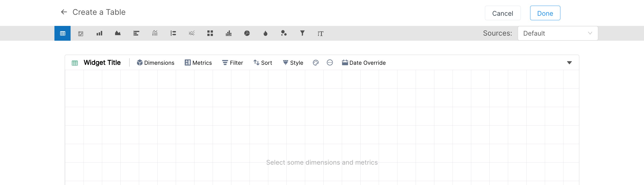The width and height of the screenshot is (644, 185).
Task: Select the pivot table widget icon
Action: (x=81, y=34)
